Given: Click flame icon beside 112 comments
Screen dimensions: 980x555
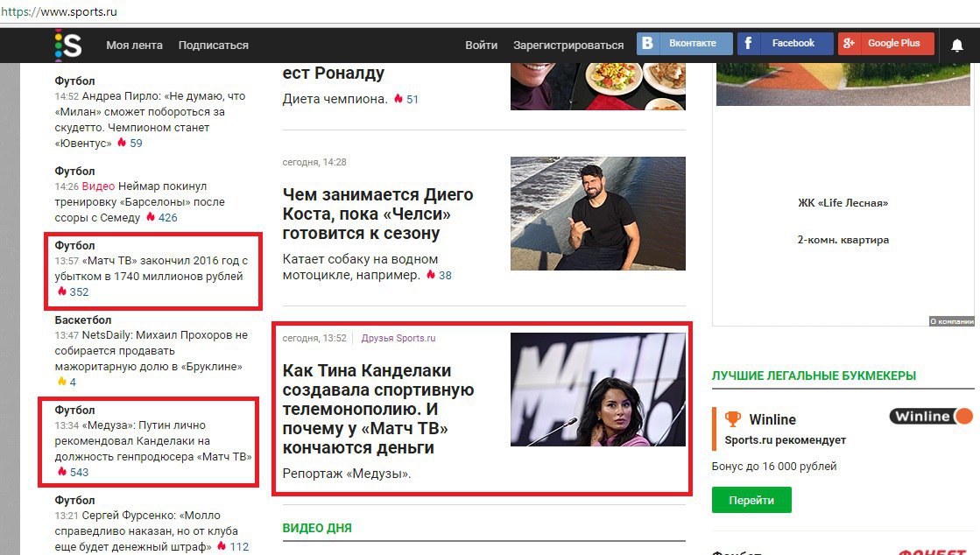Looking at the screenshot, I should (x=222, y=546).
